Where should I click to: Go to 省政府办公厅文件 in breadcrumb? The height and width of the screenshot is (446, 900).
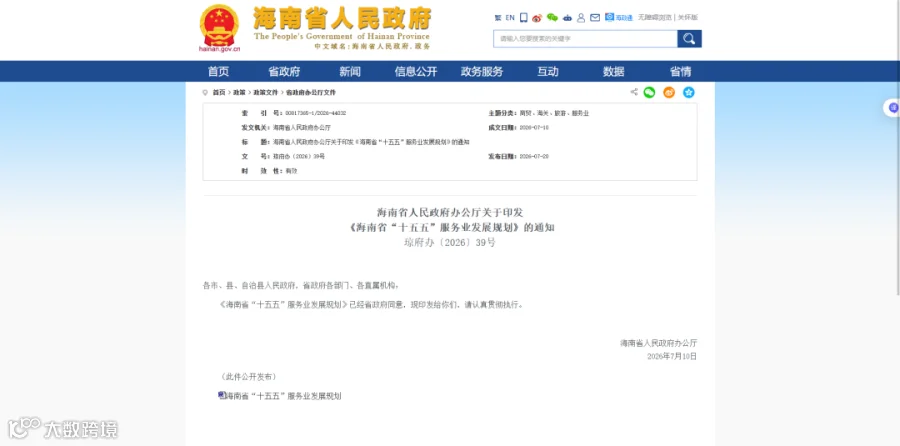[311, 92]
